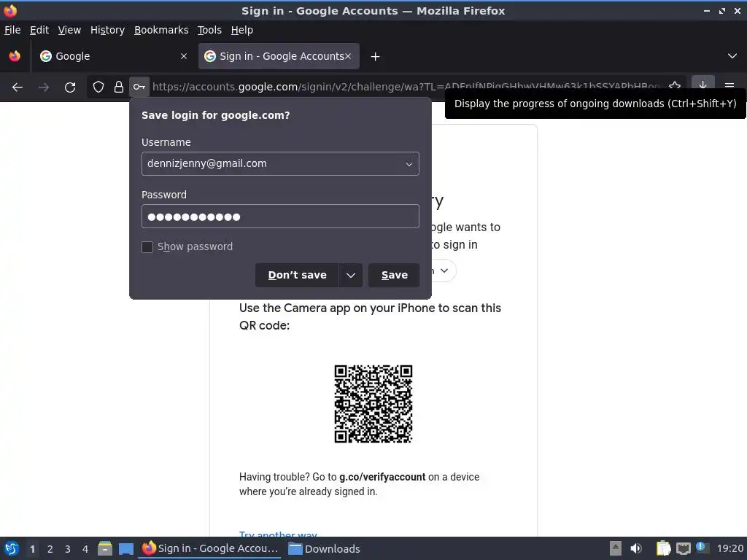Click the address bar URL

coord(406,87)
